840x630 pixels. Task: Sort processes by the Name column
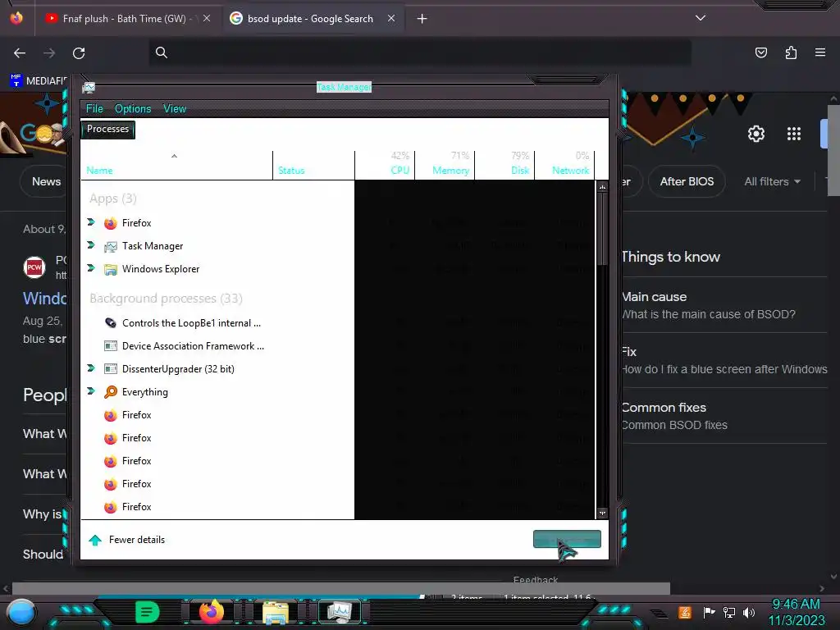[x=177, y=165]
